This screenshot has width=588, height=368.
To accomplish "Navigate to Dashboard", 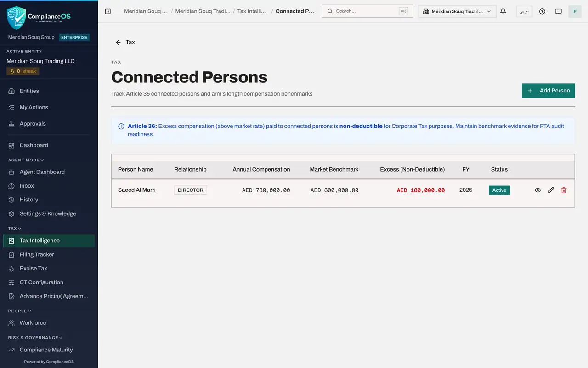I will [49, 145].
